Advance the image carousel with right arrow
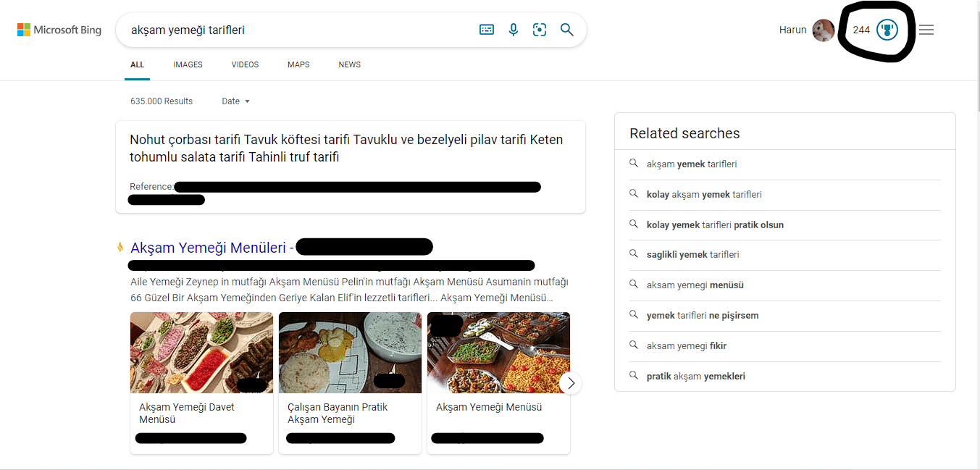 (571, 383)
